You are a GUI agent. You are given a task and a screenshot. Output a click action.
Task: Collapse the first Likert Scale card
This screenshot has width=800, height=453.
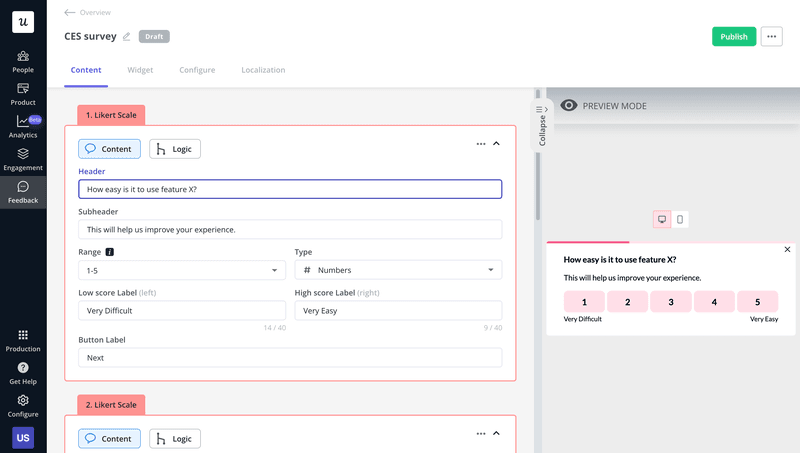496,144
